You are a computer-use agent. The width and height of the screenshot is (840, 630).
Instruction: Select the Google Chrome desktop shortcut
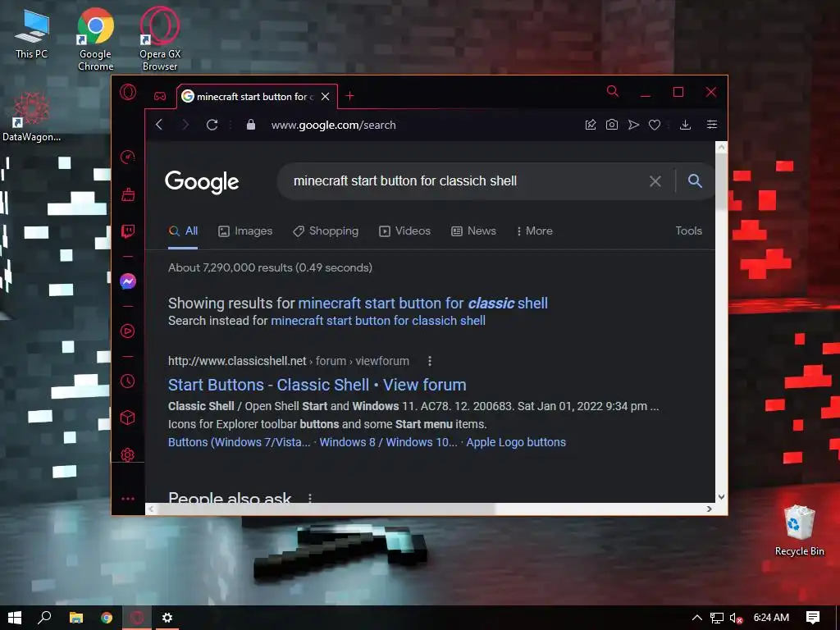click(95, 39)
